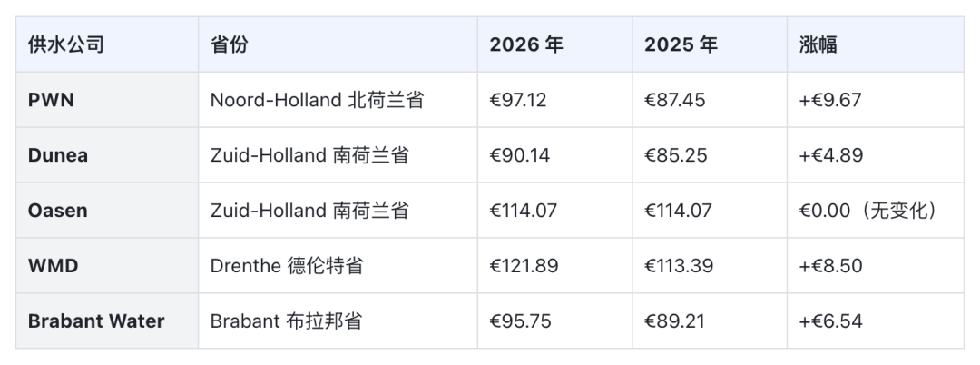The image size is (980, 365).
Task: Click the Noord-Holland 北荷兰省 cell
Action: point(317,100)
